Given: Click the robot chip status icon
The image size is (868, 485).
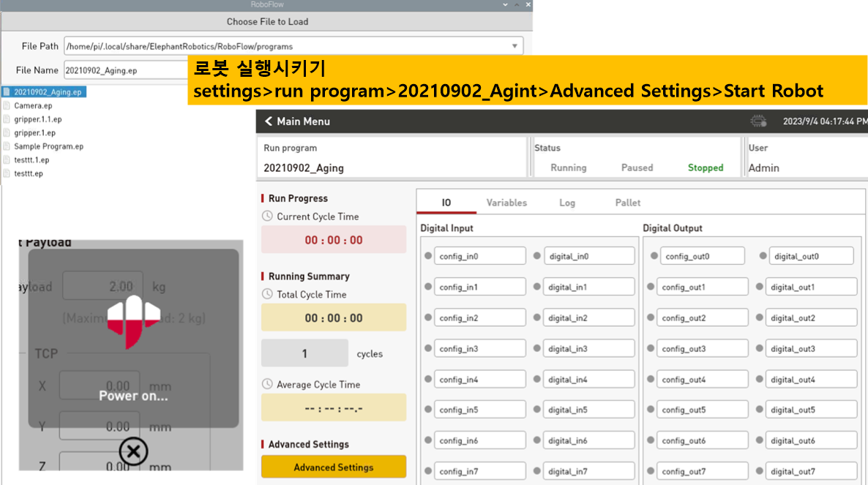Looking at the screenshot, I should (x=758, y=121).
